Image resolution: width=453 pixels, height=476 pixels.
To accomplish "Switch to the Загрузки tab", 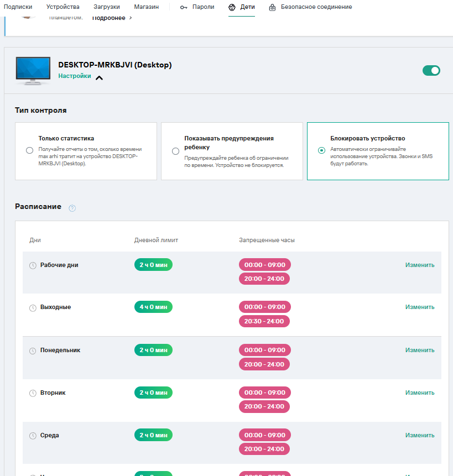I will tap(107, 7).
